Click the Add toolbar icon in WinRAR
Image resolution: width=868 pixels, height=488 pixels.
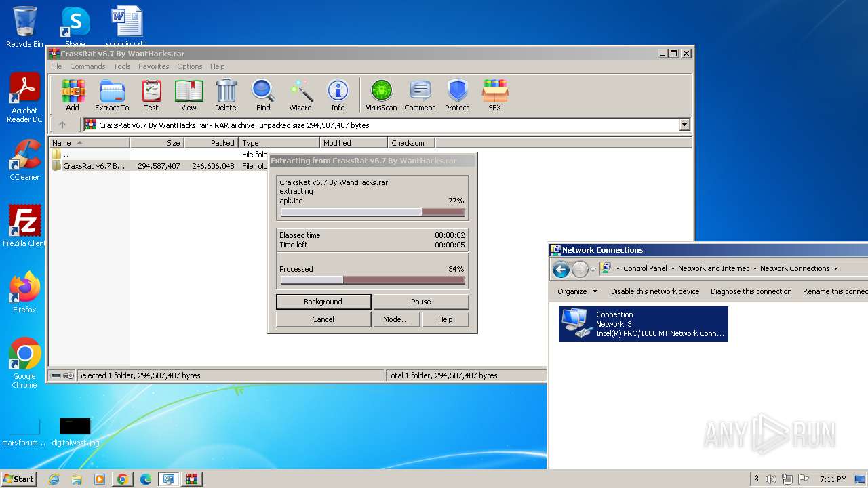pyautogui.click(x=73, y=95)
